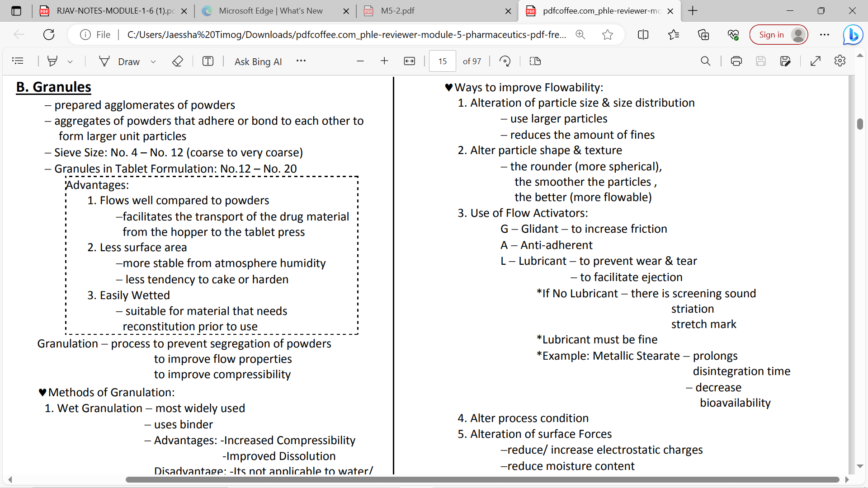This screenshot has width=868, height=488.
Task: Switch to the M5-2.pdf tab
Action: pyautogui.click(x=397, y=11)
